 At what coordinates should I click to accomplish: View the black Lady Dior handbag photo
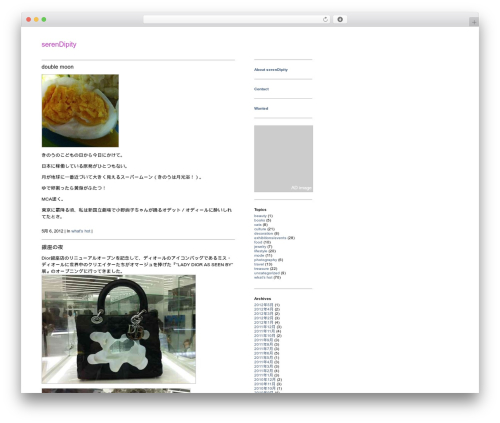[119, 329]
